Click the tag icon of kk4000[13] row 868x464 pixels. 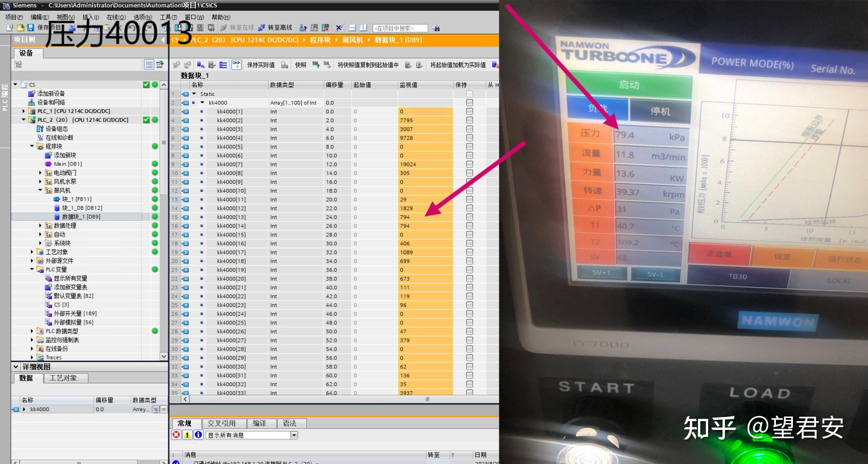pos(185,217)
